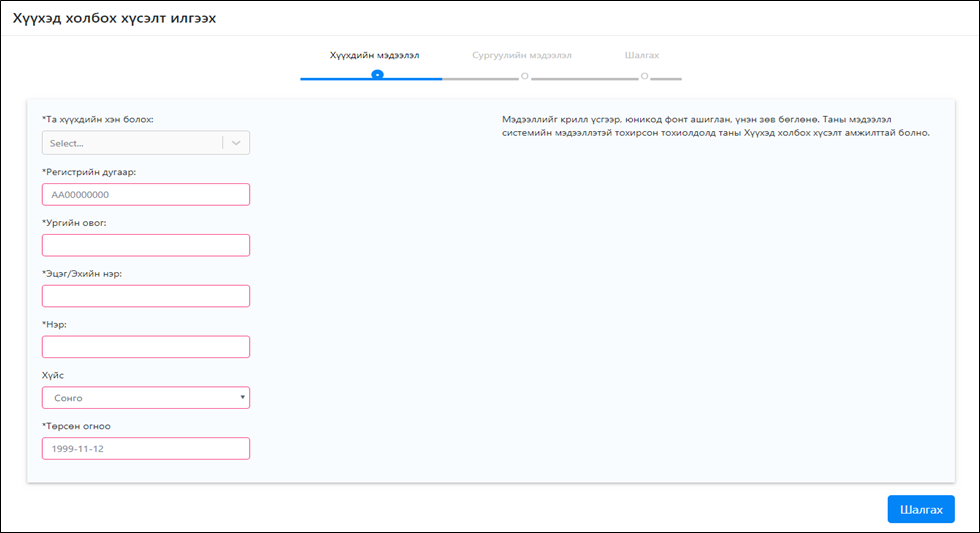Open the Хүйс Сонго dropdown
This screenshot has height=533, width=980.
[x=146, y=397]
